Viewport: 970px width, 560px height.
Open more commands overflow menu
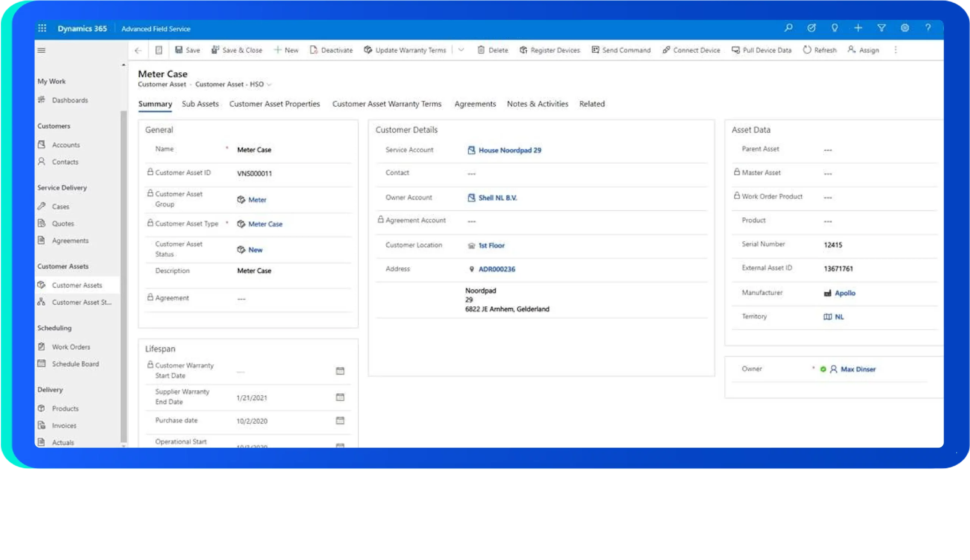click(896, 50)
